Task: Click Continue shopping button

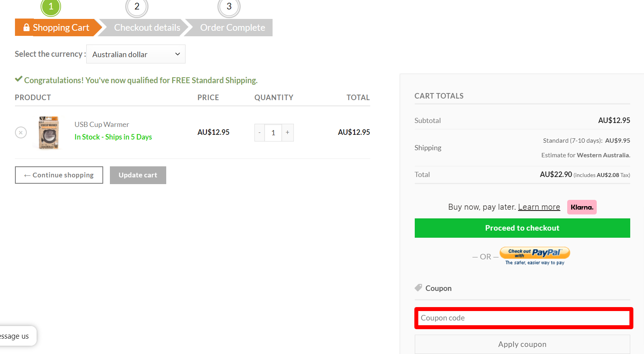Action: 59,175
